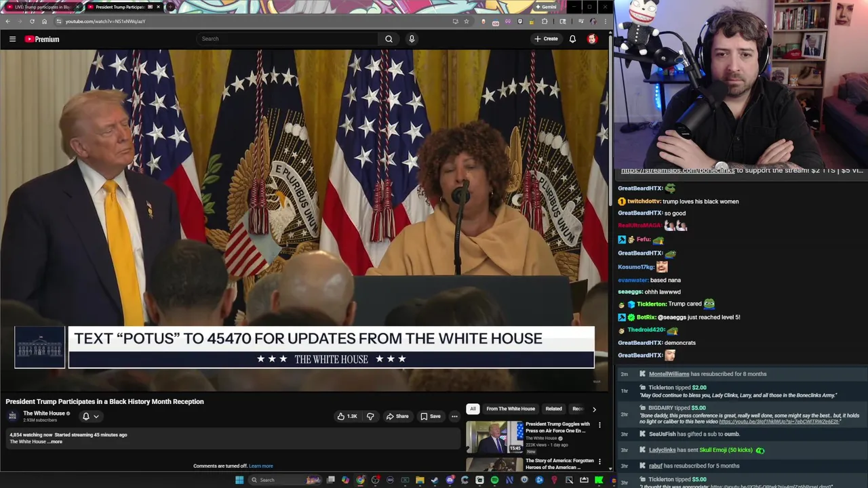
Task: Open options for Trump Gaggles with Press video
Action: coord(599,425)
